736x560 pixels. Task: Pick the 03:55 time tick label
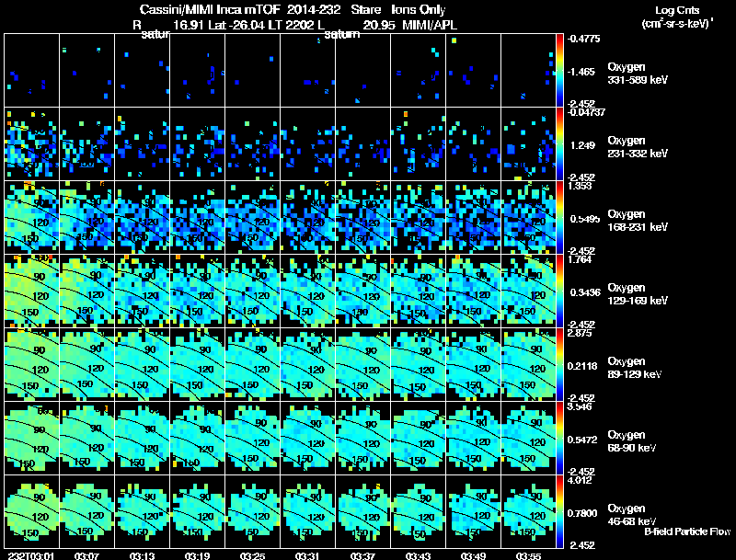(x=528, y=554)
